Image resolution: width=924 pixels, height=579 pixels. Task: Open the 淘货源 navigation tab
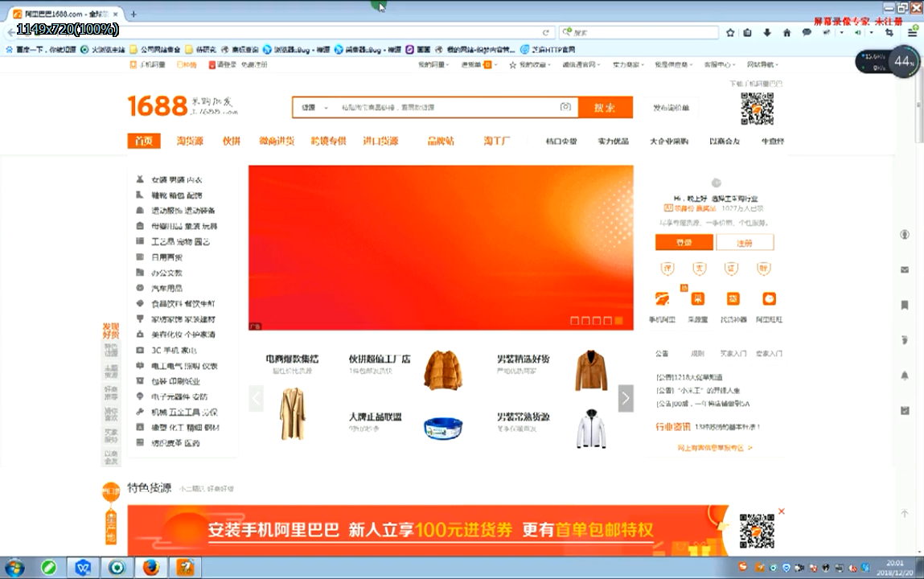(190, 141)
